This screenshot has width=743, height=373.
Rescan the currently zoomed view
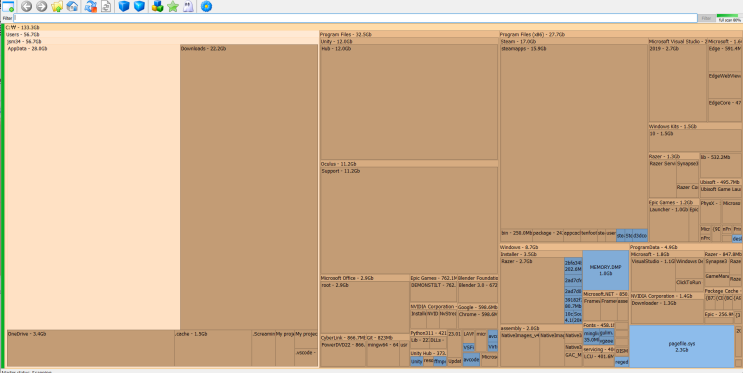click(106, 6)
